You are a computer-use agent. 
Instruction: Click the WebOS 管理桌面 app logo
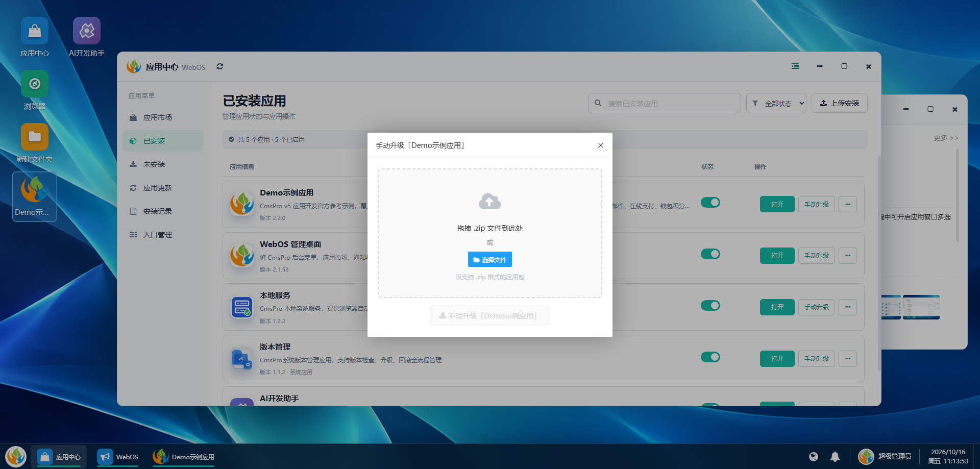[242, 256]
